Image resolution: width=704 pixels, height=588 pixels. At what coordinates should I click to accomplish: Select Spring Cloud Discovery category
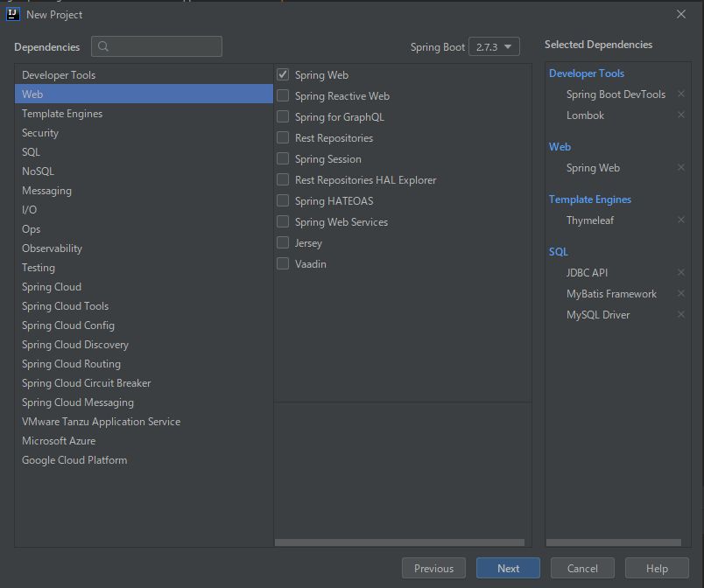144,345
